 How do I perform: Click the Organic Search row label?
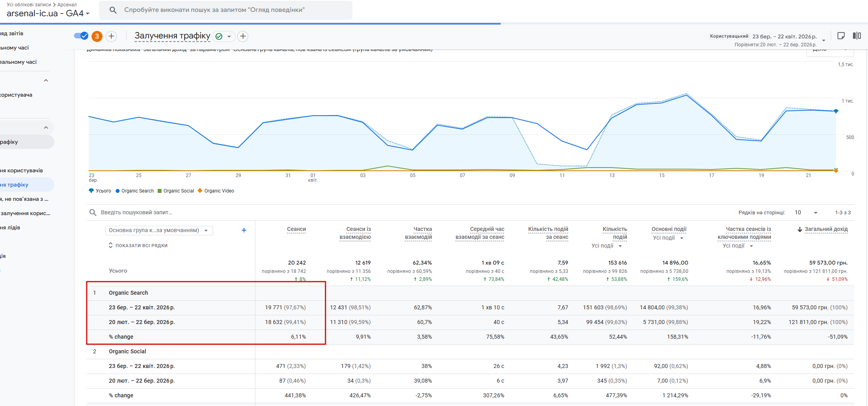coord(128,293)
